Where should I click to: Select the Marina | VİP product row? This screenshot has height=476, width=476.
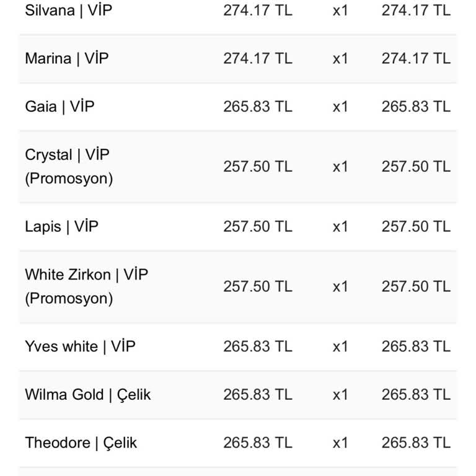67,59
